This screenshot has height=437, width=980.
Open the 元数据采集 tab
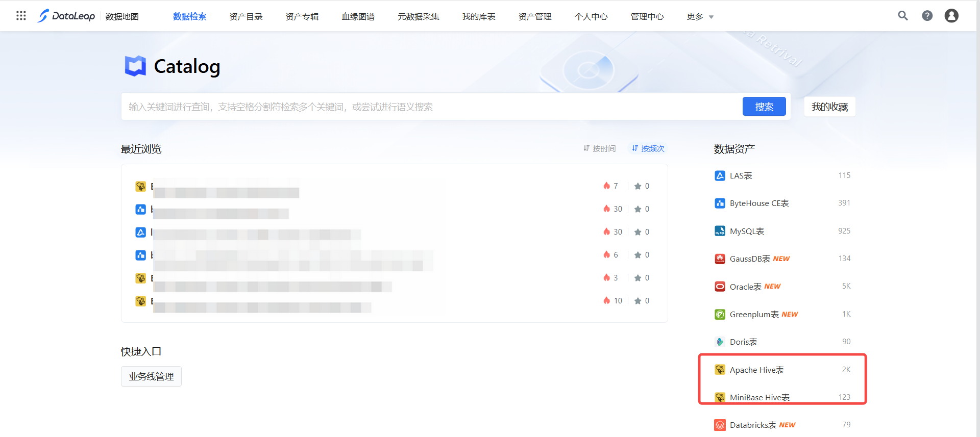(419, 16)
